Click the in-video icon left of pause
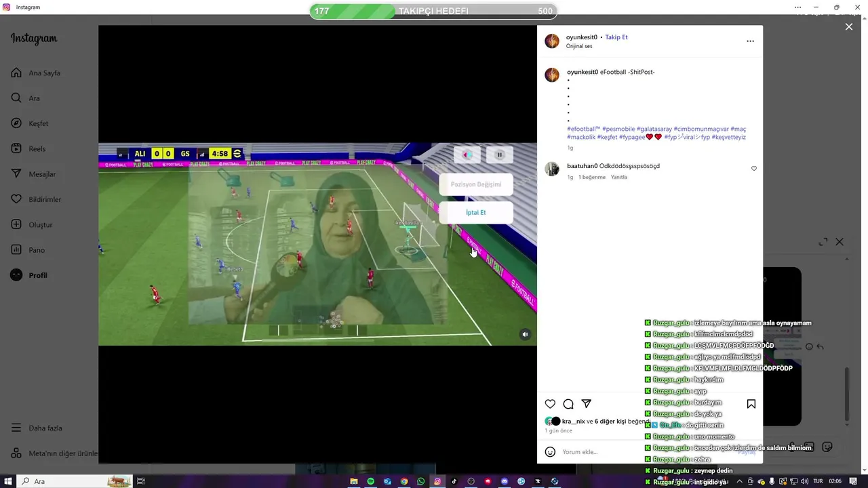The width and height of the screenshot is (868, 488). point(467,155)
